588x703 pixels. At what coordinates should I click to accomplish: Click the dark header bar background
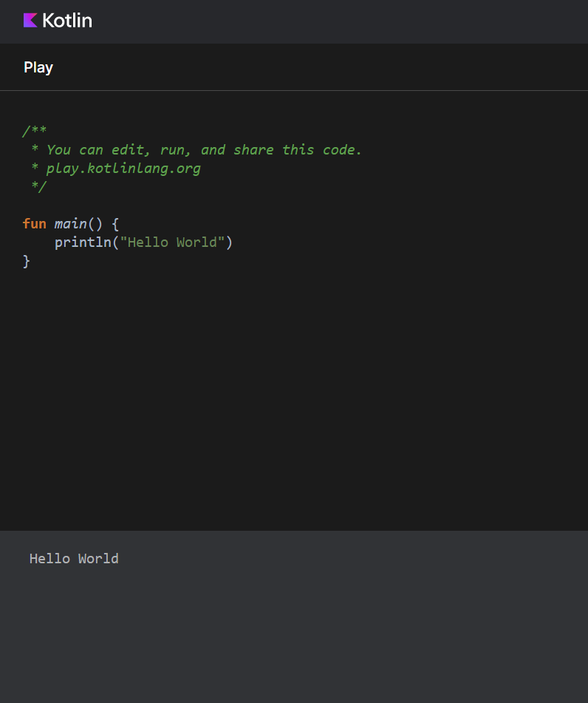tap(369, 20)
